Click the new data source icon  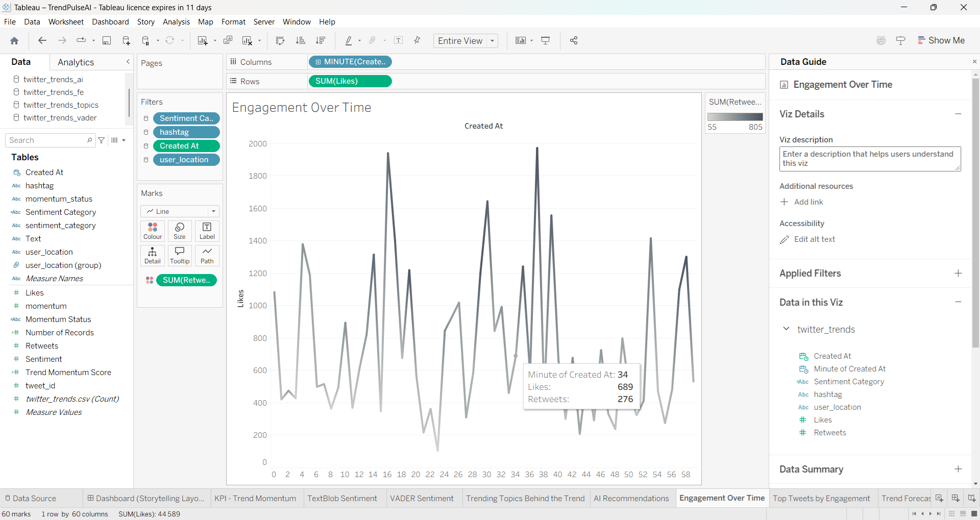tap(126, 41)
